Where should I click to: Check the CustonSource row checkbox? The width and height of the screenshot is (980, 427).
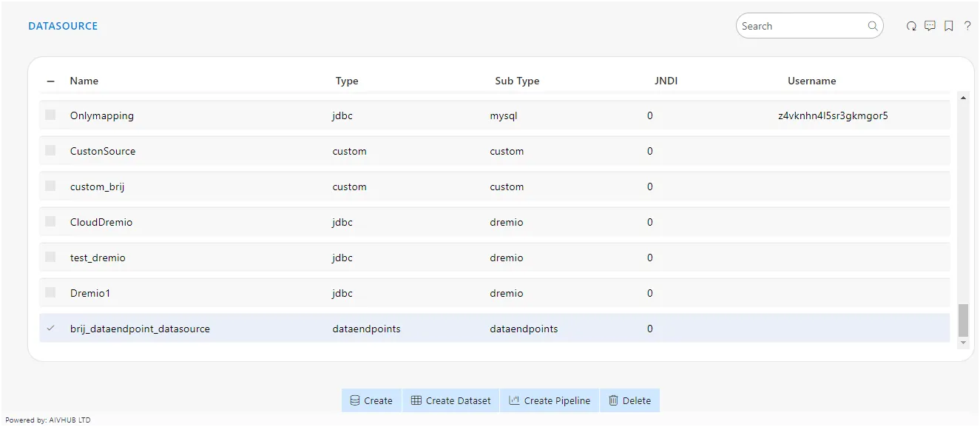click(50, 150)
